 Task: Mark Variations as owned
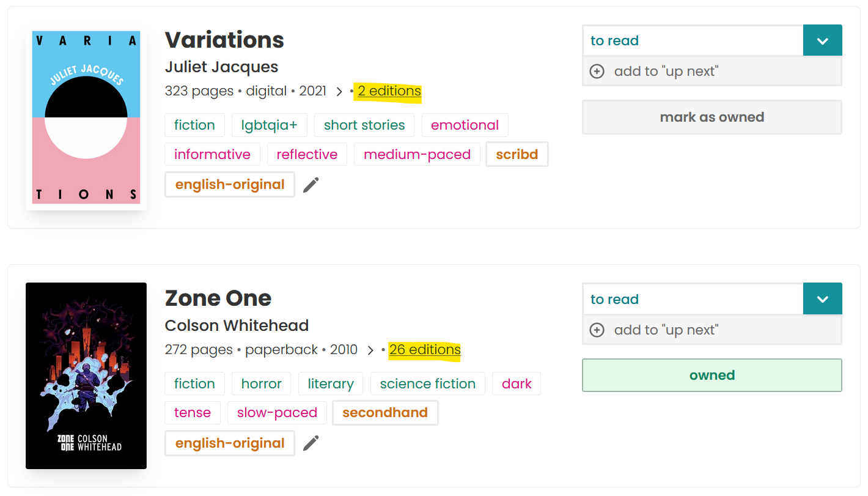tap(712, 117)
